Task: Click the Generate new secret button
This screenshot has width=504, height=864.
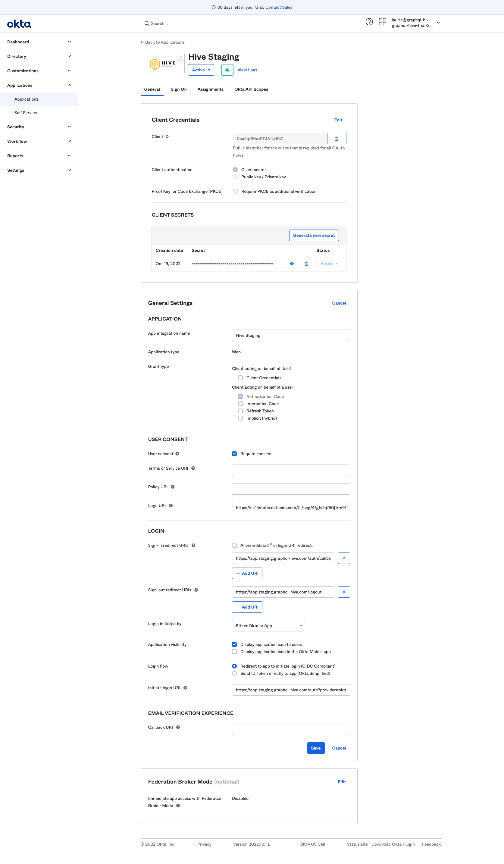Action: [x=314, y=235]
